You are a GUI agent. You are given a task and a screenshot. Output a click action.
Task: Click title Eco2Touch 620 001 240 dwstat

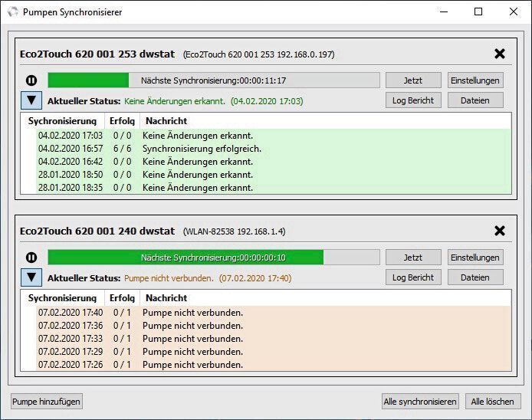coord(97,231)
